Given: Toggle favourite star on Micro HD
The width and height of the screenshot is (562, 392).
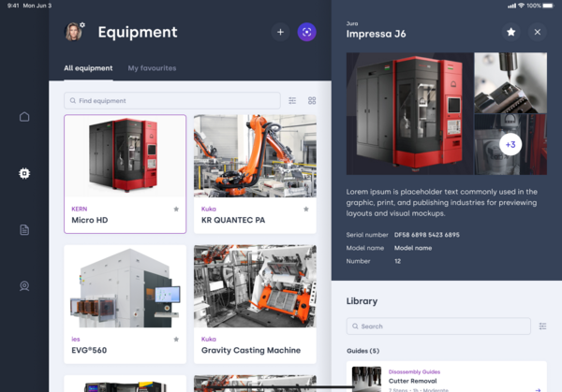Looking at the screenshot, I should tap(175, 210).
